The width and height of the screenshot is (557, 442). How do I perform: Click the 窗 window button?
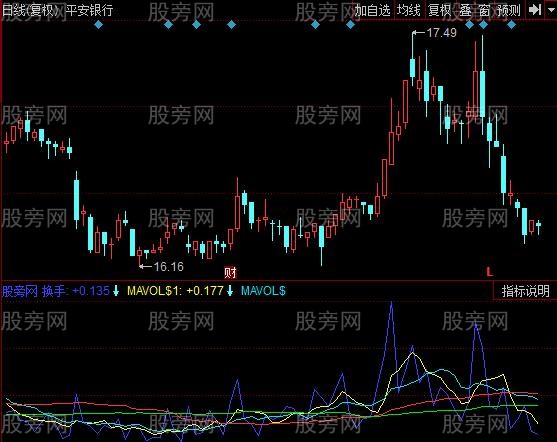[485, 10]
